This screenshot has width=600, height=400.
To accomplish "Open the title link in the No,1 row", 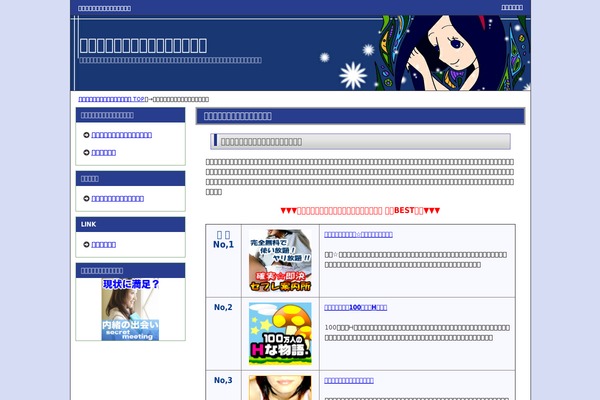I will 358,234.
